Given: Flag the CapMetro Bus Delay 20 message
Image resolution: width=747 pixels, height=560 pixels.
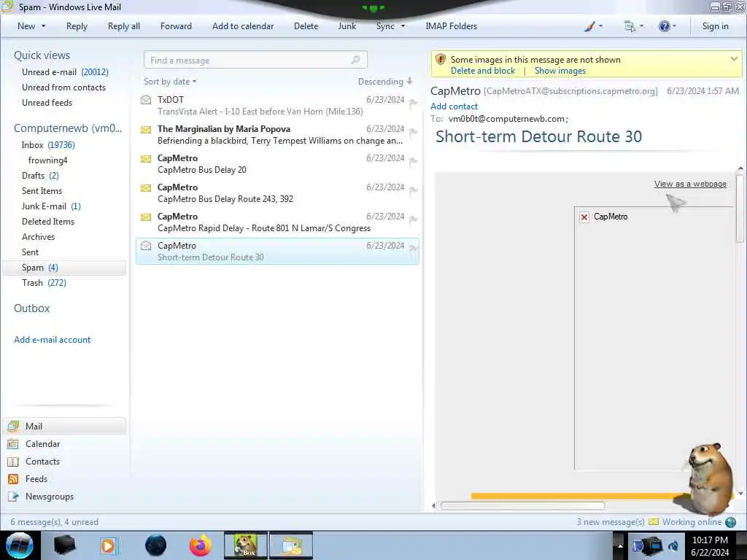Looking at the screenshot, I should coord(413,161).
